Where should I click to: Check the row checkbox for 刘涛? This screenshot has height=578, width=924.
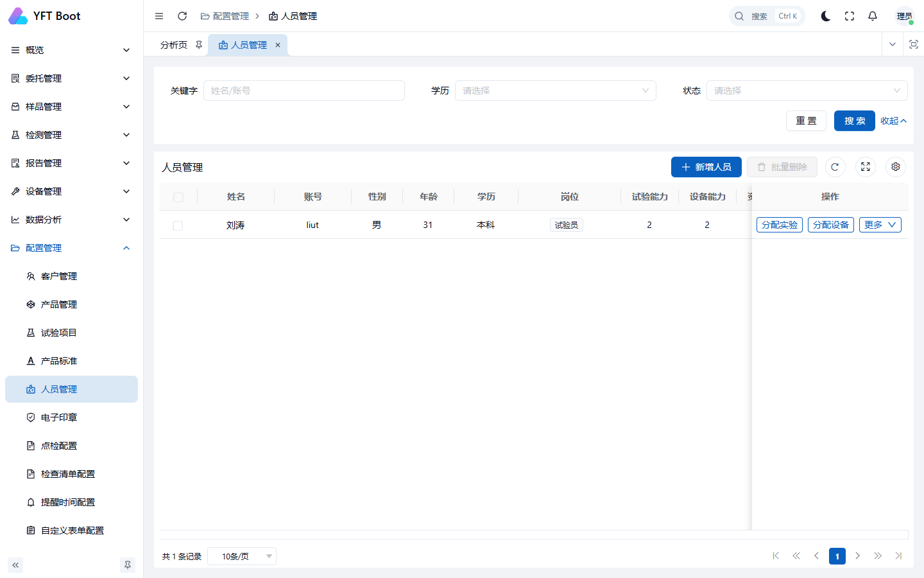[178, 225]
